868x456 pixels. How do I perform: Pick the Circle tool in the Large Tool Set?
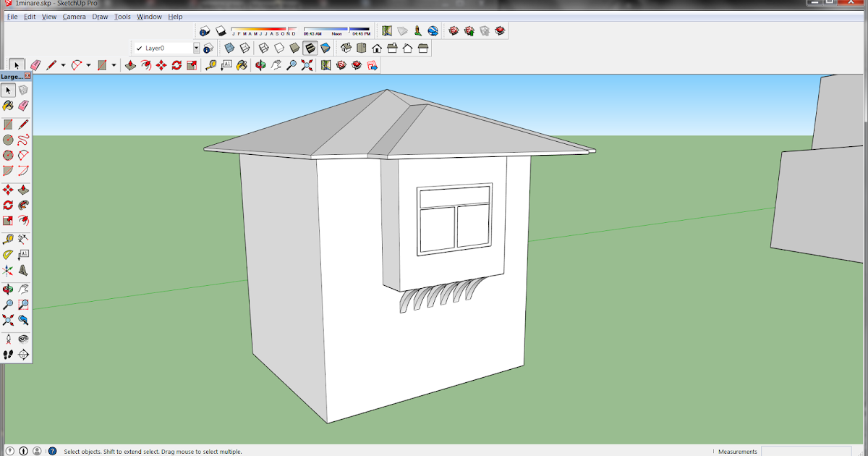pyautogui.click(x=8, y=140)
